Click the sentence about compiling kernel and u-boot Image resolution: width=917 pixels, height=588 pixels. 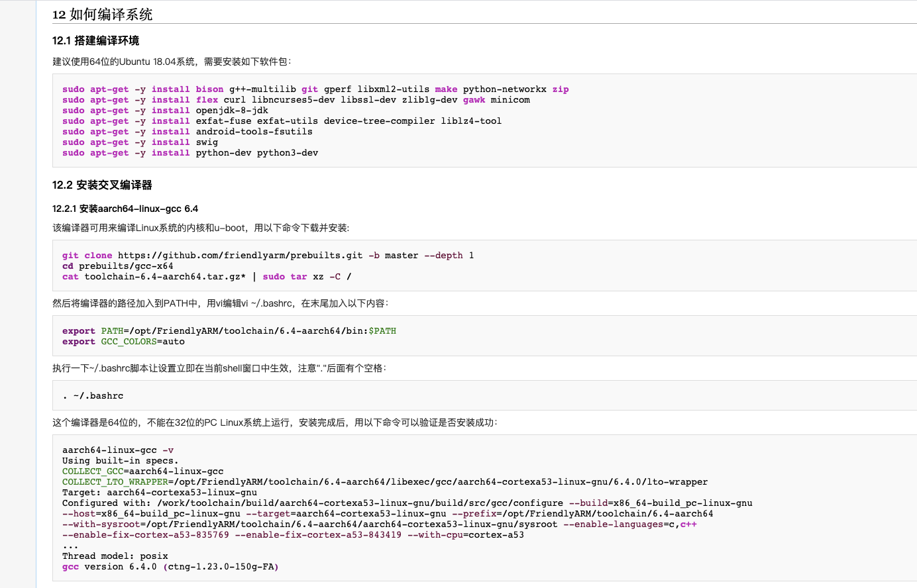[201, 228]
